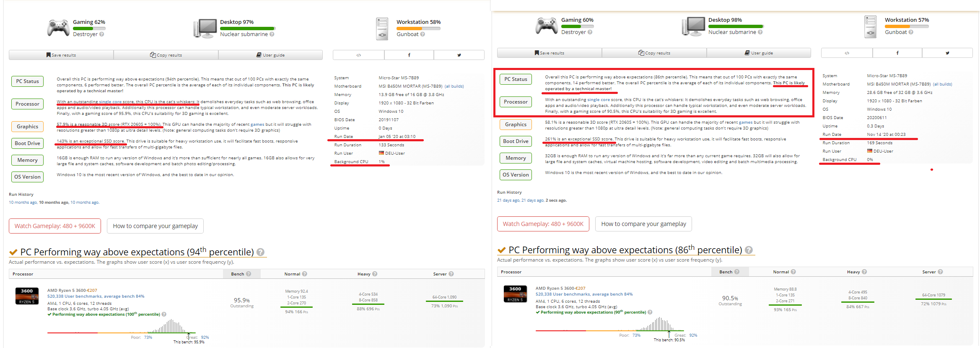
Task: Click 'Jan 05 '20 at 03:10' run date
Action: click(x=397, y=137)
